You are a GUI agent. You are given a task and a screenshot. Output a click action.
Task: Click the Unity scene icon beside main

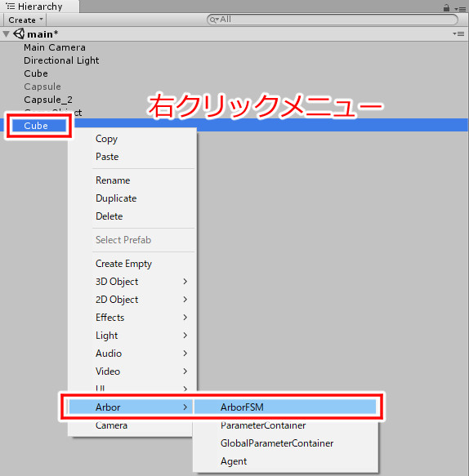[19, 33]
